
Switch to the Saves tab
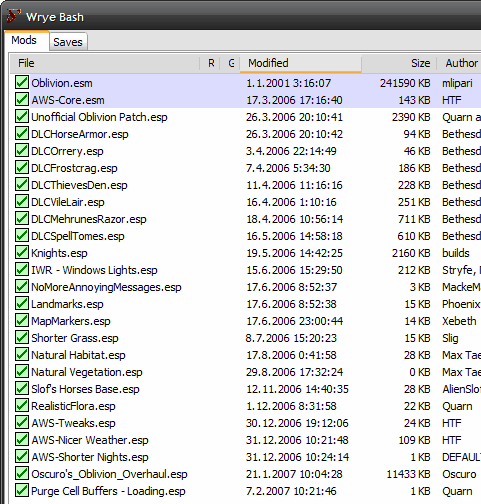(x=68, y=42)
